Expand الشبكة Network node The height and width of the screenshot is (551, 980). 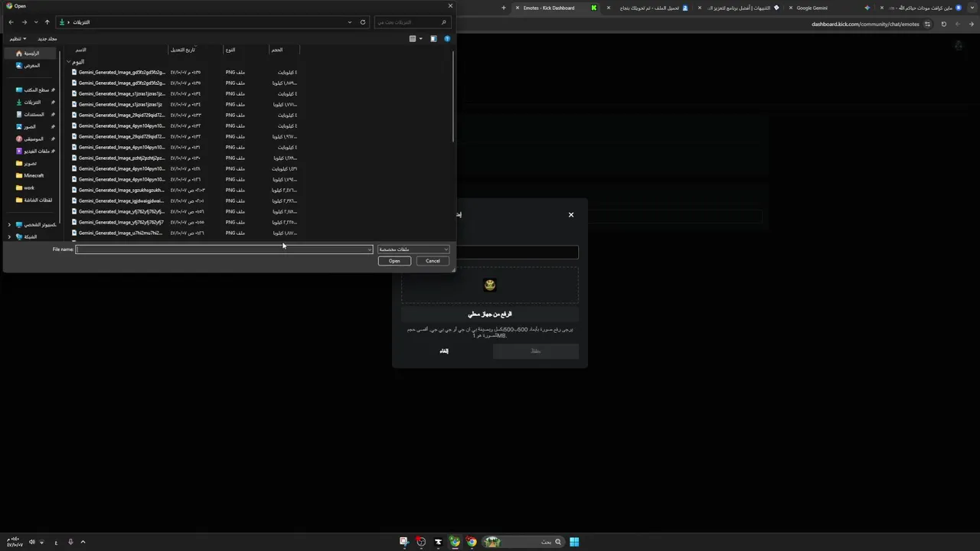(x=9, y=236)
